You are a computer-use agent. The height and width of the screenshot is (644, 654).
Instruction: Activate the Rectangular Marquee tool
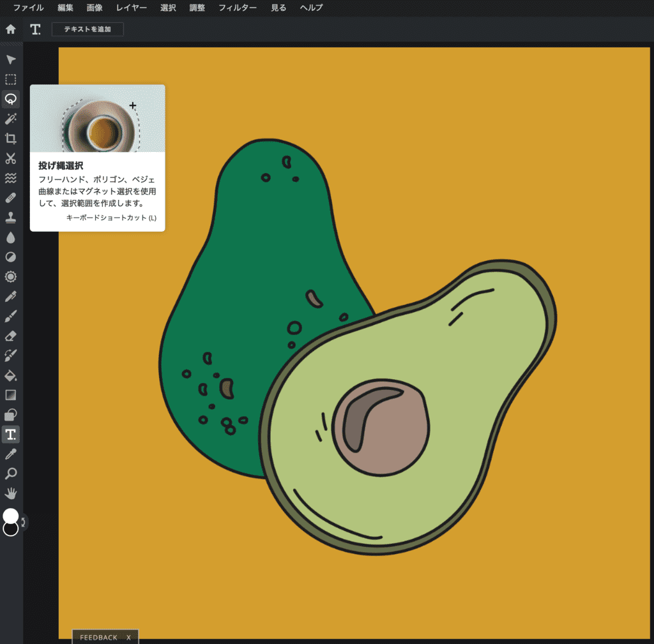pos(10,79)
